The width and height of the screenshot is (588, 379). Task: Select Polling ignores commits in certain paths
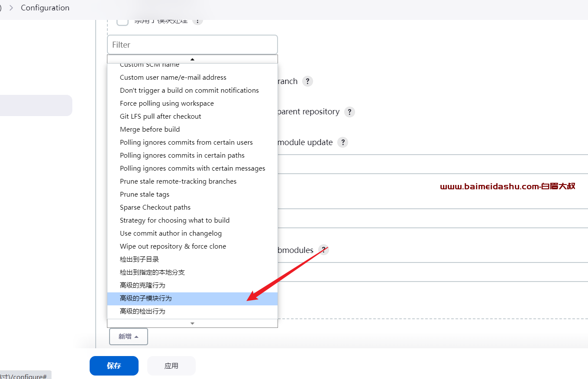(192, 155)
